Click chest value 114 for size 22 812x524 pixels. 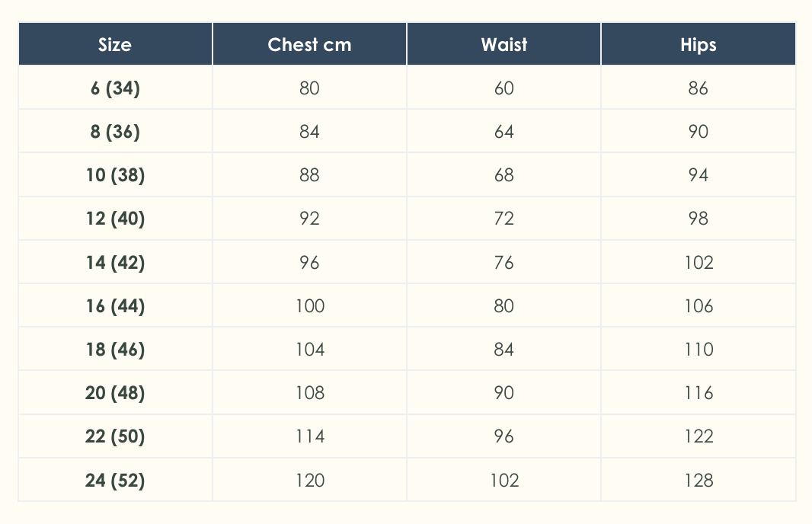tap(309, 436)
